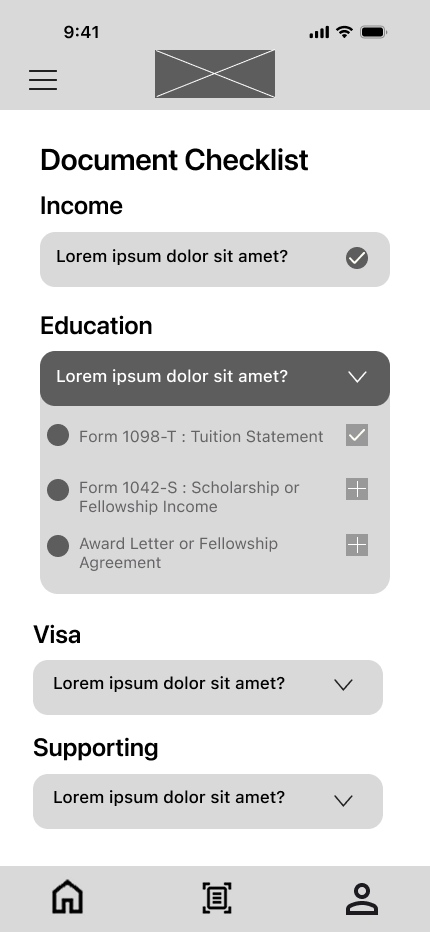Expand the Supporting section chevron

tap(343, 801)
